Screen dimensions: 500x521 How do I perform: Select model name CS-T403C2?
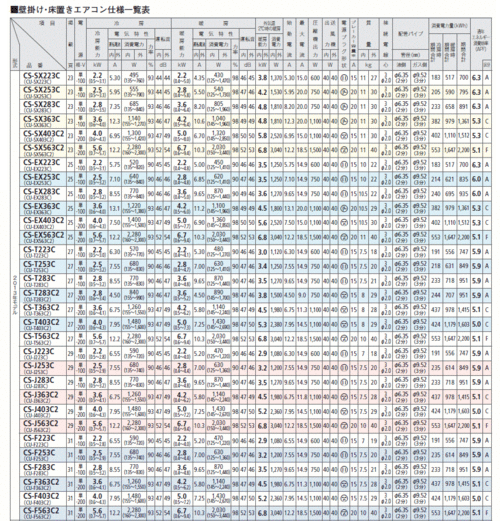[x=41, y=322]
